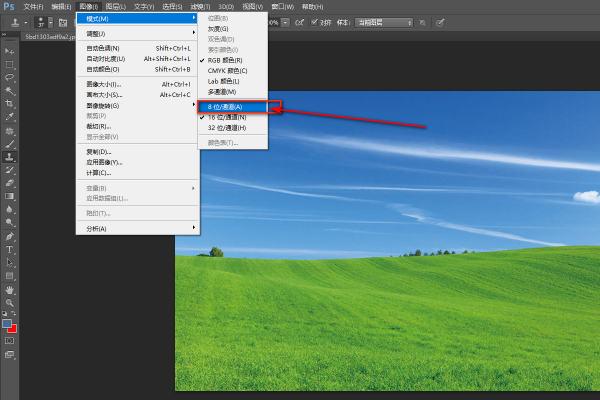600x400 pixels.
Task: Toggle Quick Mask mode
Action: [9, 341]
